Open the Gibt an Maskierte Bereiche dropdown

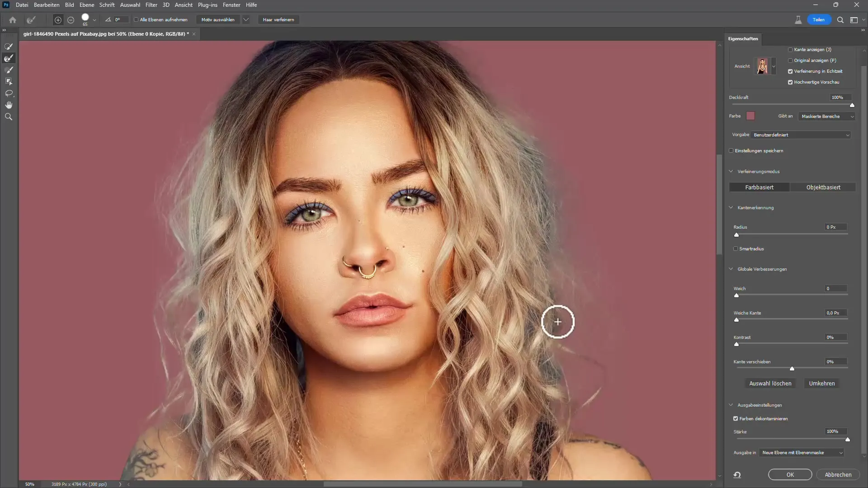point(827,117)
